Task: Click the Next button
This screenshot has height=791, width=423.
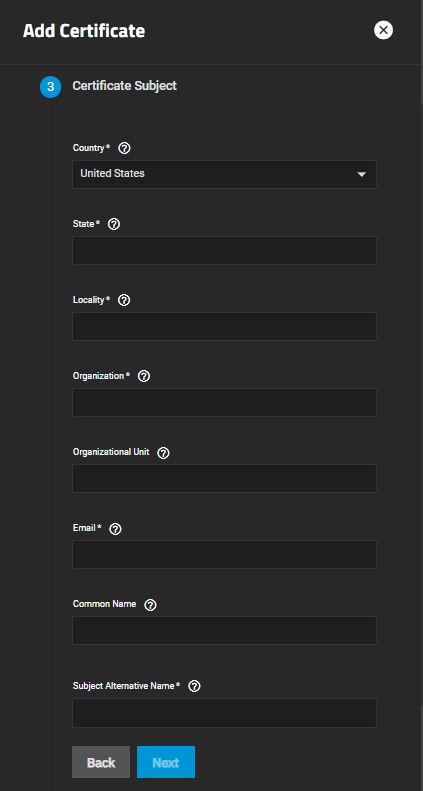Action: click(166, 762)
